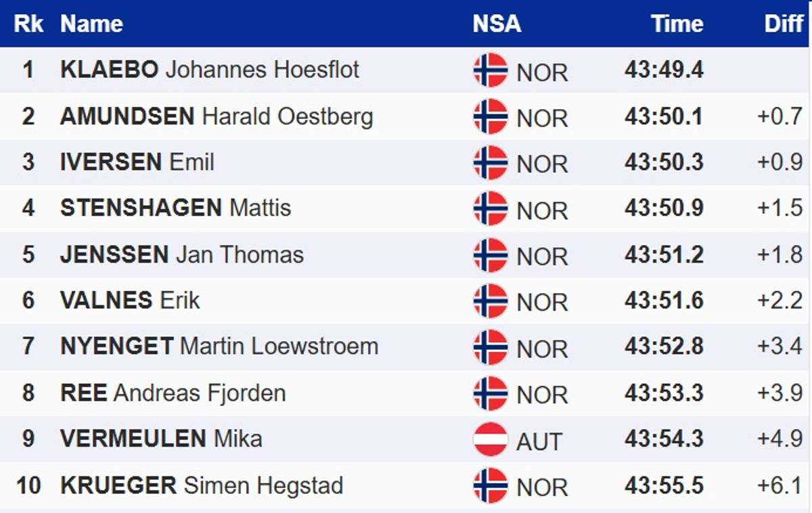Open Nyenget Martin Loewstroem athlete link

(219, 347)
